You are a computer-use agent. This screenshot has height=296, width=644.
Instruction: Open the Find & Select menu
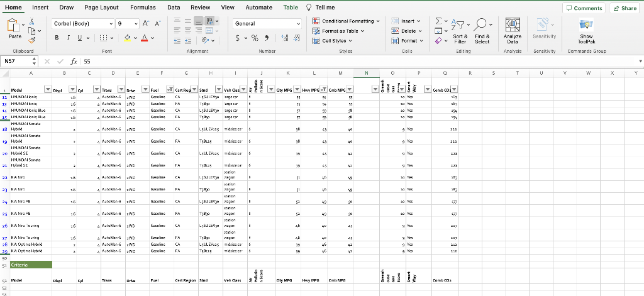point(482,31)
